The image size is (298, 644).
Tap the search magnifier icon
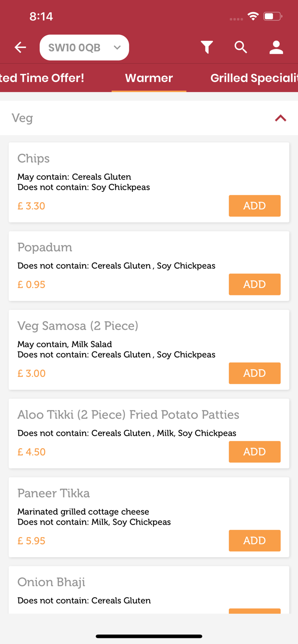tap(241, 47)
